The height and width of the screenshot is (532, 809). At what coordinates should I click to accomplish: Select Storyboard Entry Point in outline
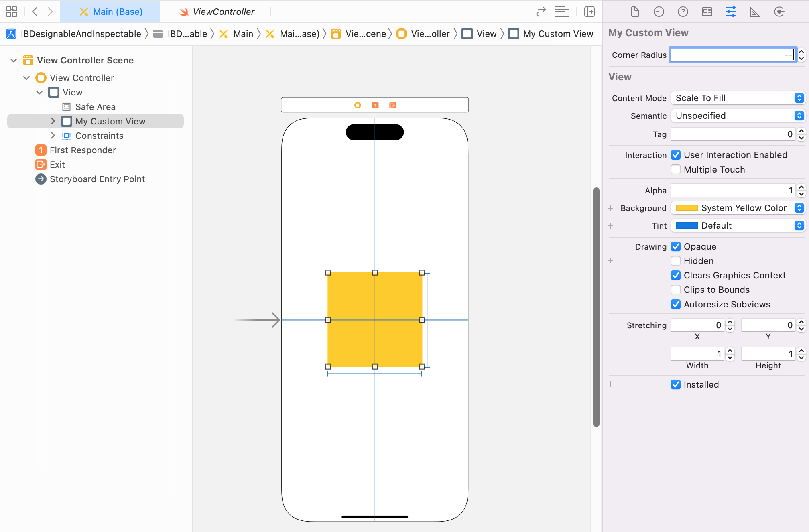[97, 179]
